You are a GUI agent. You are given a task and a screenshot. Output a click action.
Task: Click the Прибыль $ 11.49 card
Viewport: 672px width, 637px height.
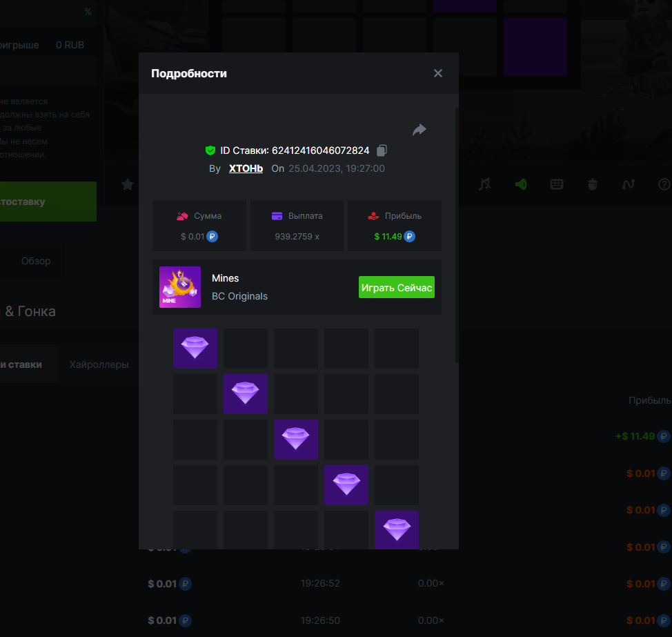pos(394,226)
